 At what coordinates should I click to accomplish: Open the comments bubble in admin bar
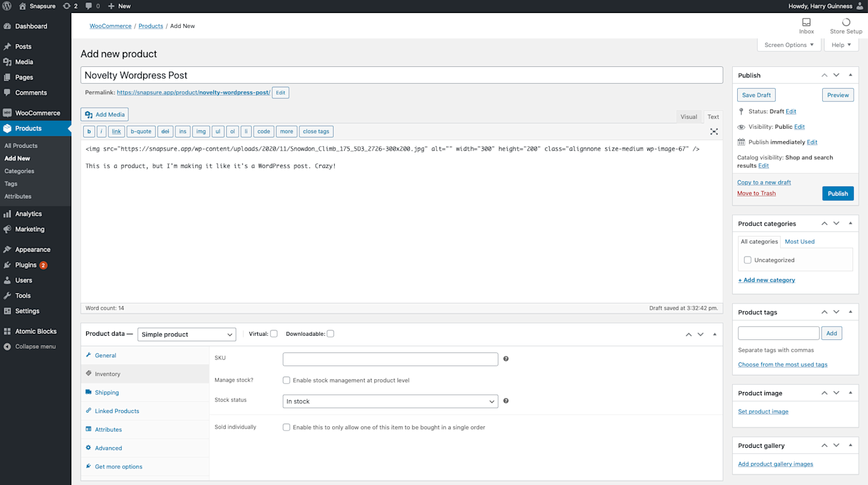pos(92,6)
